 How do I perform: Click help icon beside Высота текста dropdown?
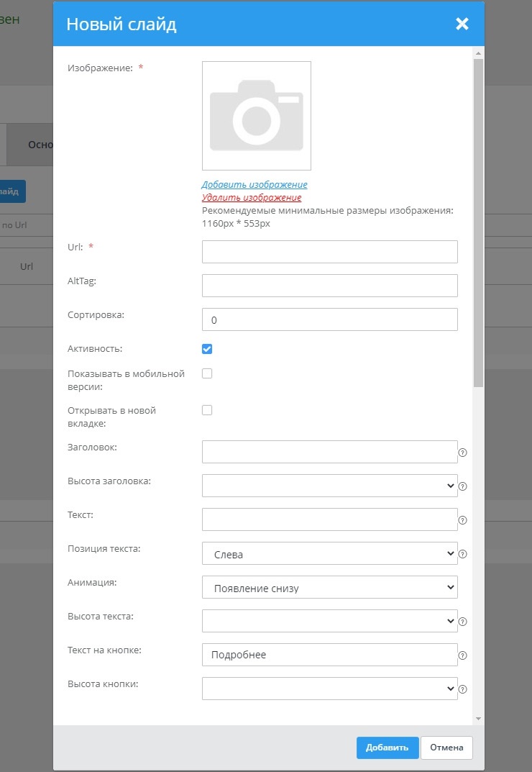tap(463, 622)
